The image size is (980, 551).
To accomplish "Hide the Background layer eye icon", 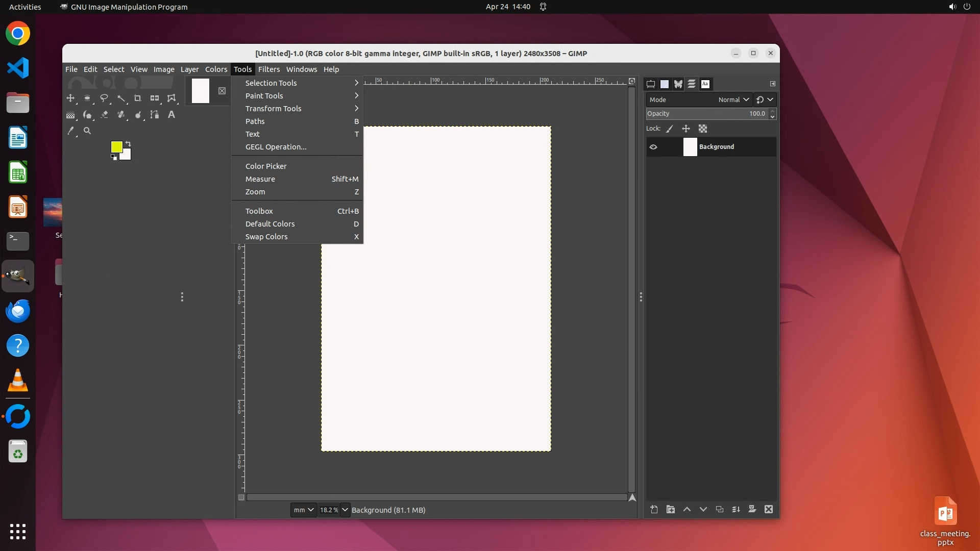I will (x=653, y=147).
